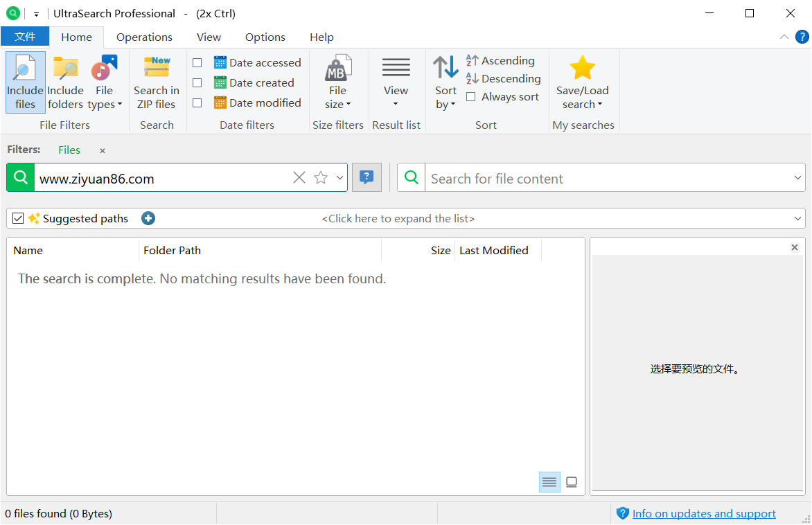Add a path with the plus icon
This screenshot has height=525, width=812.
(148, 218)
